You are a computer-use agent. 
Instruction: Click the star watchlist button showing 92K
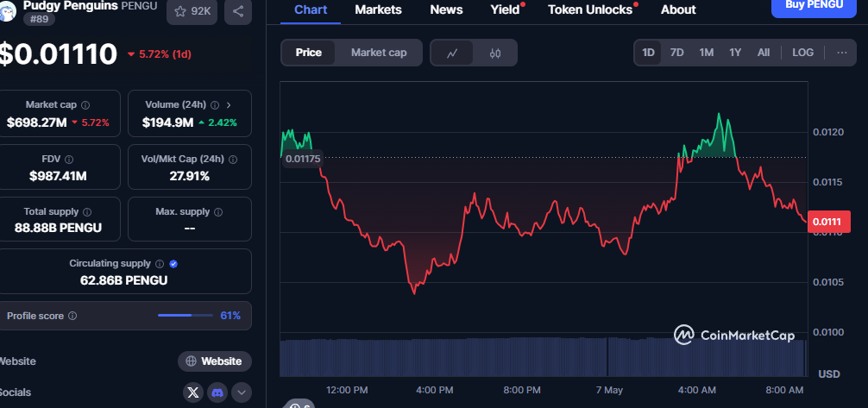tap(192, 11)
